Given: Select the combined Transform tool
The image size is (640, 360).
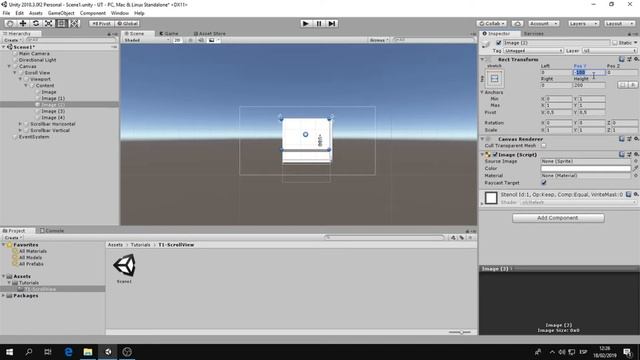Looking at the screenshot, I should click(x=74, y=24).
